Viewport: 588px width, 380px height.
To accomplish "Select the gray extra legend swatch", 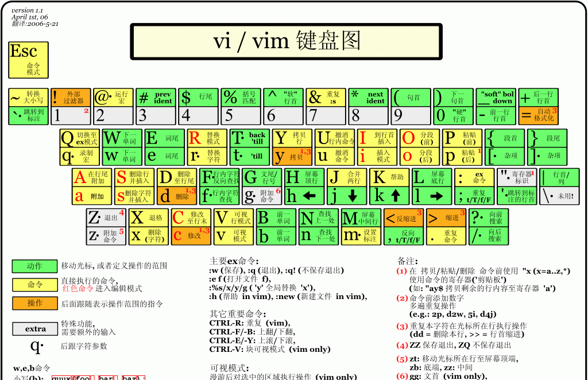I will tap(34, 329).
